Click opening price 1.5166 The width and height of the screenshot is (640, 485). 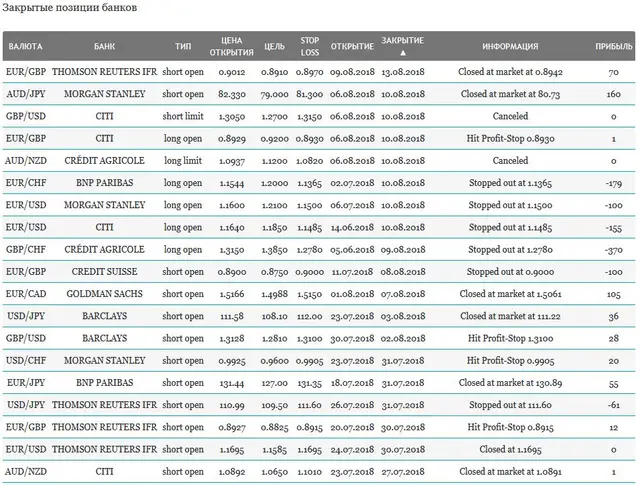232,294
